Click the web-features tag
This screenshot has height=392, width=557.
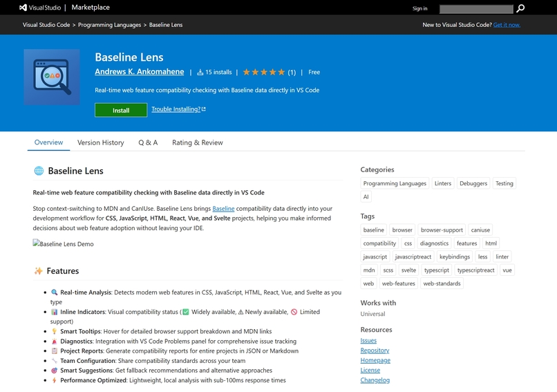(x=399, y=283)
